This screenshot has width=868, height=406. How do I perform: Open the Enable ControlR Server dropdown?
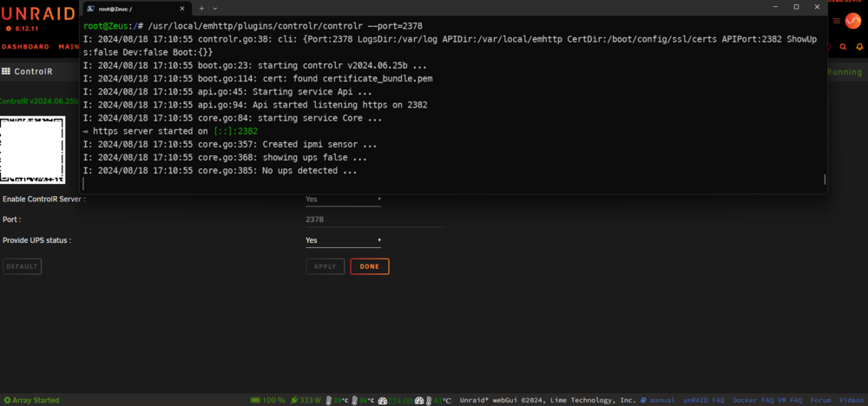pos(343,200)
